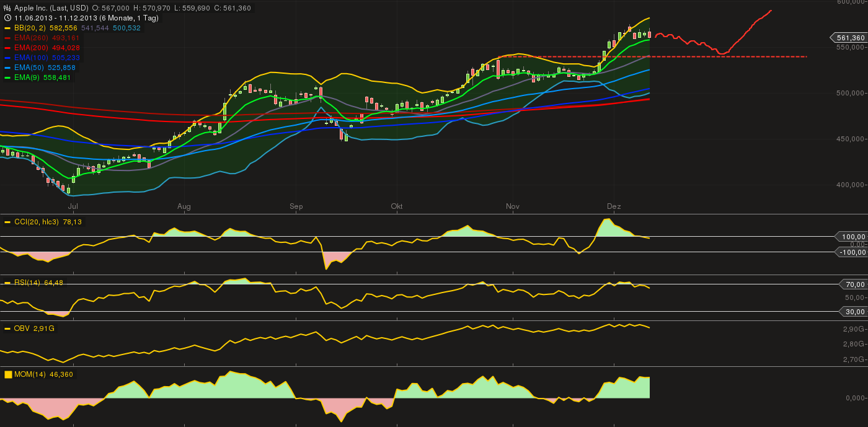Click the candlestick chart-type icon beside Apple Inc.
Screen dimensions: 868x427
pyautogui.click(x=7, y=8)
